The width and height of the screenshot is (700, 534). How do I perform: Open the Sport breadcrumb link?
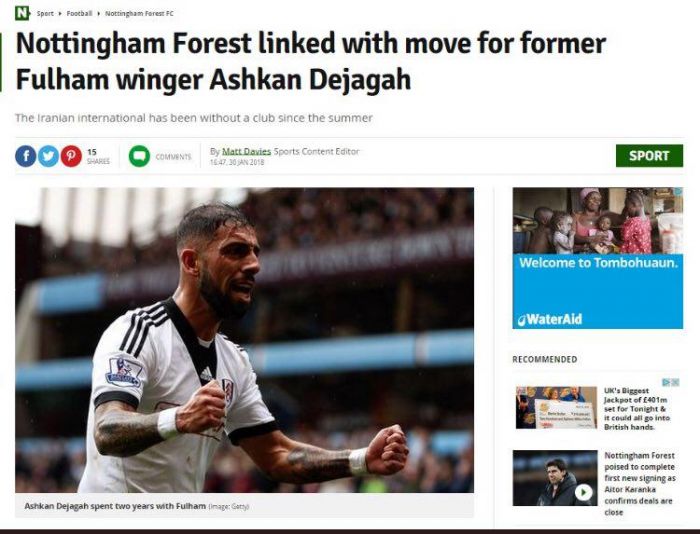click(45, 13)
